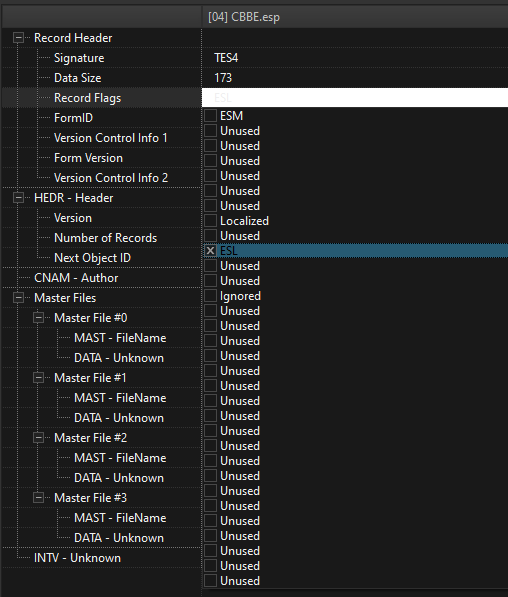Image resolution: width=508 pixels, height=597 pixels.
Task: Select the CNAM - Author row
Action: pyautogui.click(x=102, y=278)
